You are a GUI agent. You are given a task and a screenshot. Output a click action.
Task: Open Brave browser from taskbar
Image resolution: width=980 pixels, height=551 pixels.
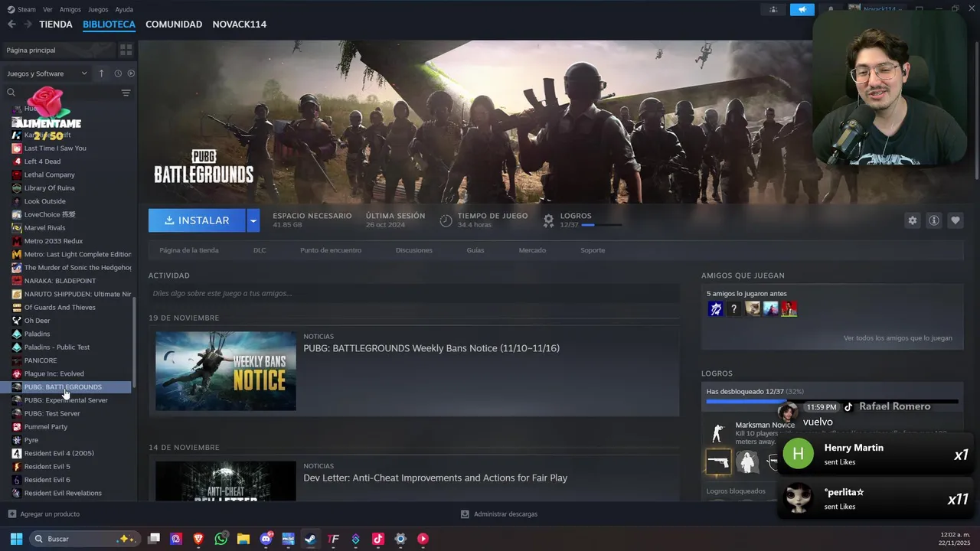pos(199,539)
